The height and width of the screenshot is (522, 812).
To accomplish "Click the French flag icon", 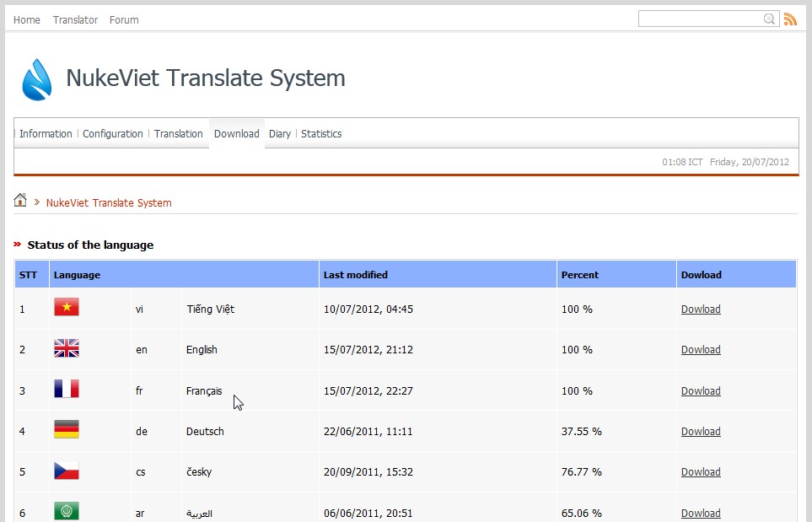I will [67, 389].
